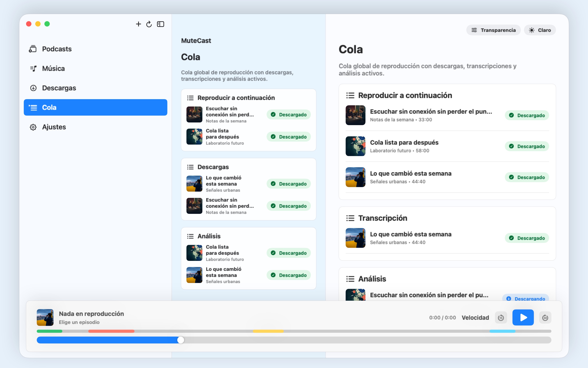Click list icon beside middle Reproducir a continuación
The image size is (588, 368).
[x=190, y=98]
